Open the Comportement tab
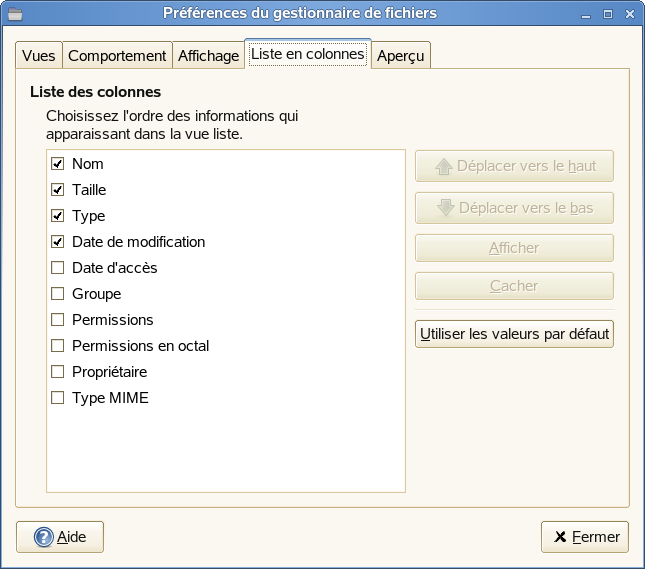645x569 pixels. click(117, 56)
